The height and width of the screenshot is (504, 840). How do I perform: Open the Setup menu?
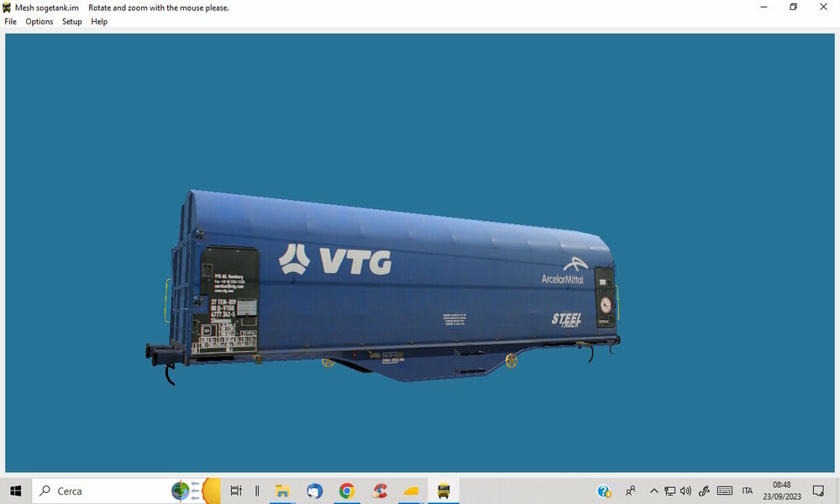click(71, 22)
